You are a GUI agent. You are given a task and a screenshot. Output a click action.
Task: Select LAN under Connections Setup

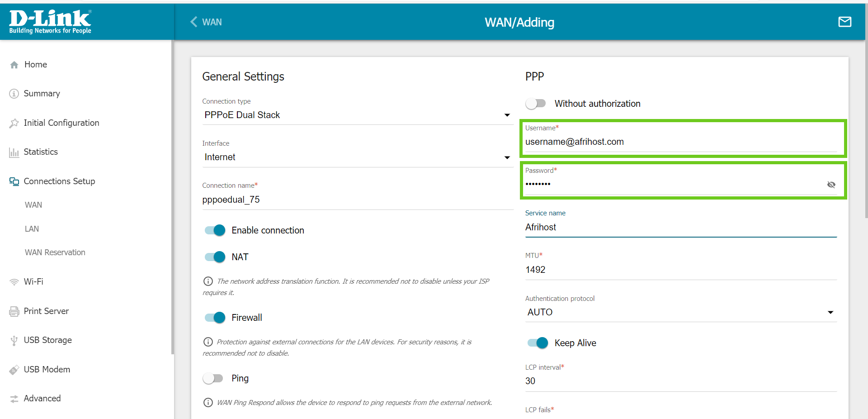coord(32,229)
